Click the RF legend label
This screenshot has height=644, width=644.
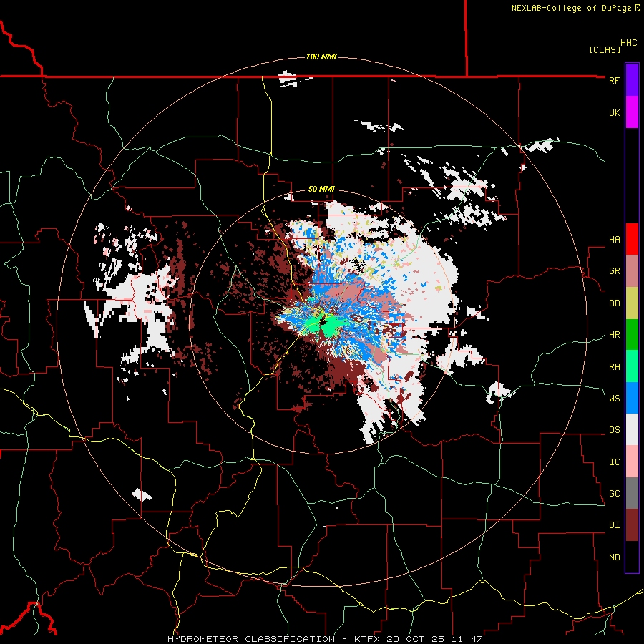(614, 80)
